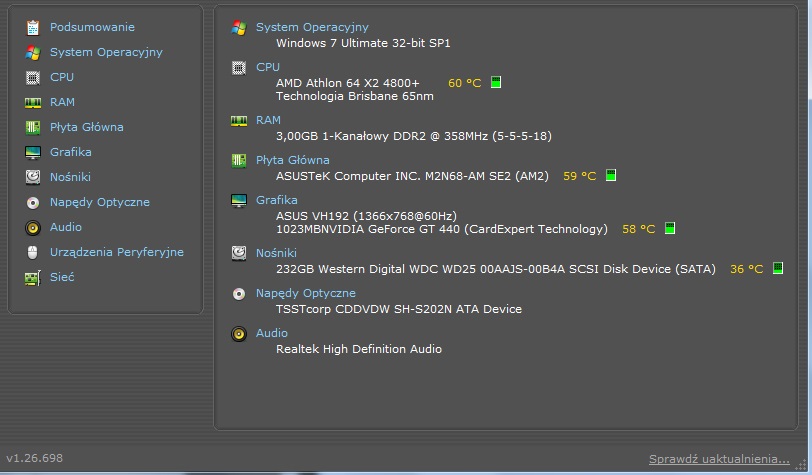
Task: Click the optical disc icon in summary panel
Action: pyautogui.click(x=239, y=294)
